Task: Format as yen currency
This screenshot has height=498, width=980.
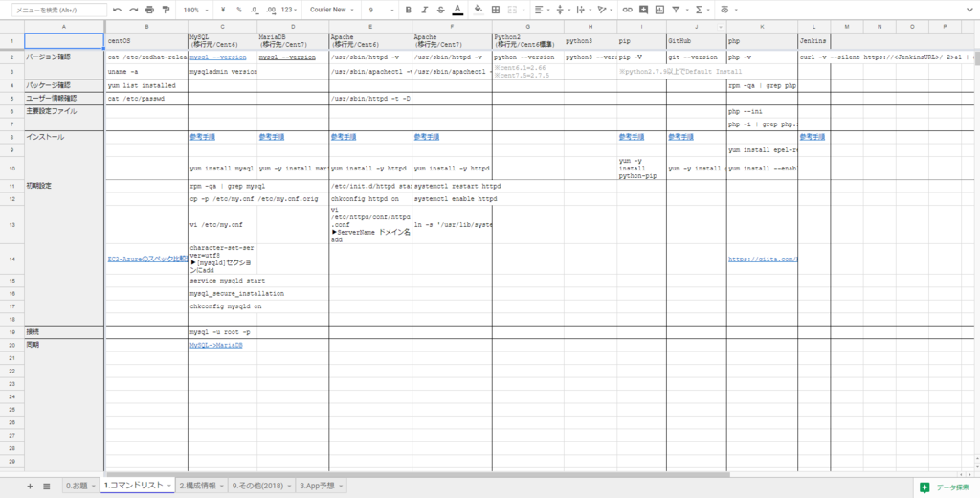Action: tap(224, 10)
